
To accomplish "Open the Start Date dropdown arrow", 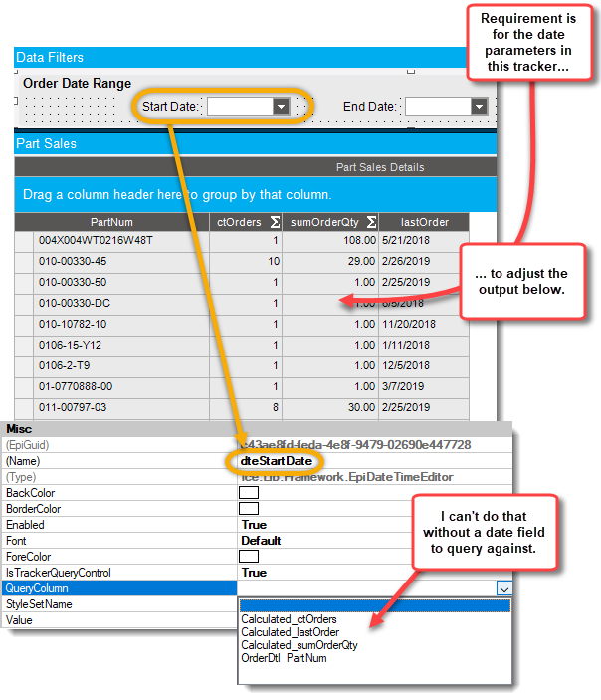I will coord(281,107).
